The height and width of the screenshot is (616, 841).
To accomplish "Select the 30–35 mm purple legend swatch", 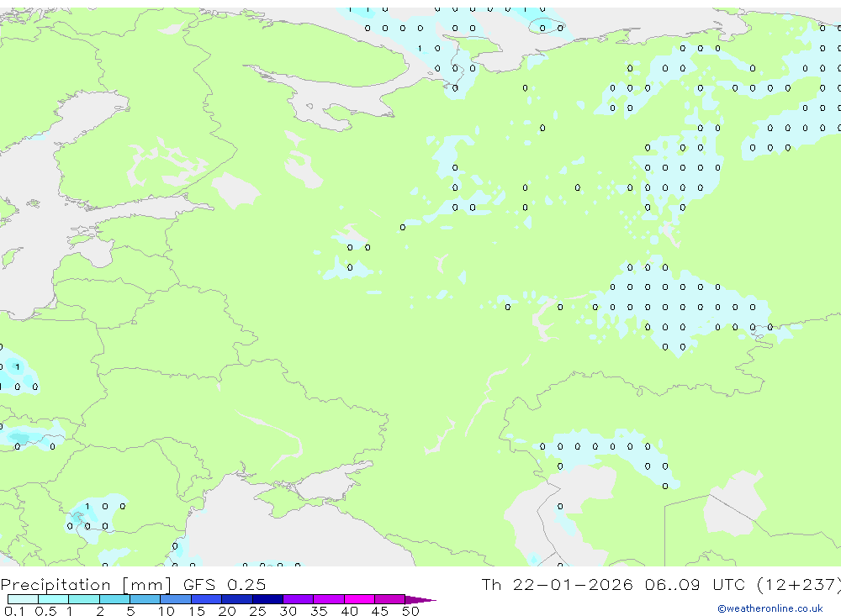I will [299, 599].
